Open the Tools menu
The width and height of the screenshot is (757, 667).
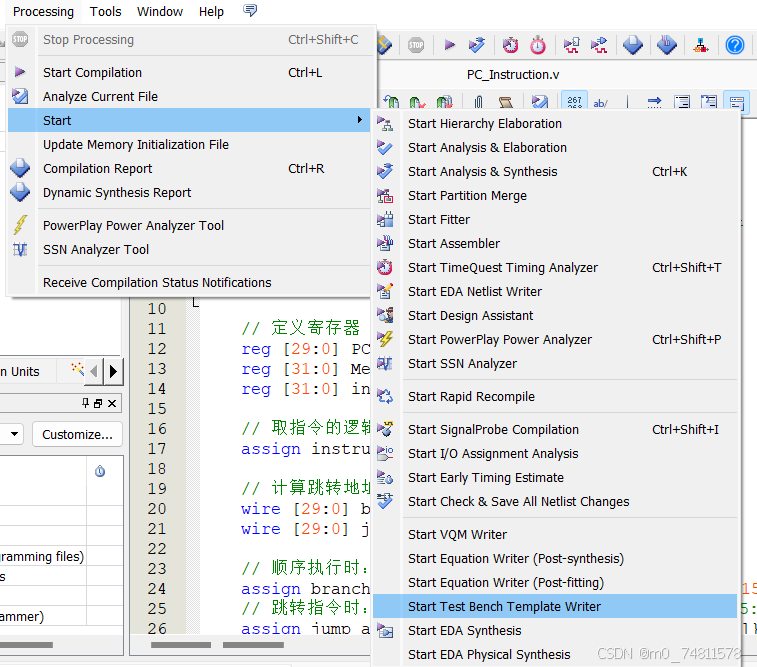(x=105, y=12)
